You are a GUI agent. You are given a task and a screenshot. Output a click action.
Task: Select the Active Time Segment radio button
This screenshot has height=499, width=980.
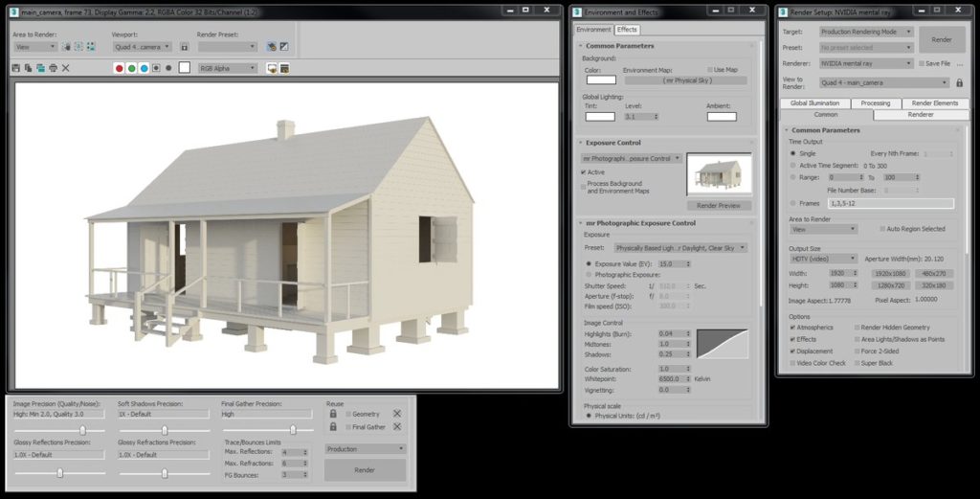[792, 165]
